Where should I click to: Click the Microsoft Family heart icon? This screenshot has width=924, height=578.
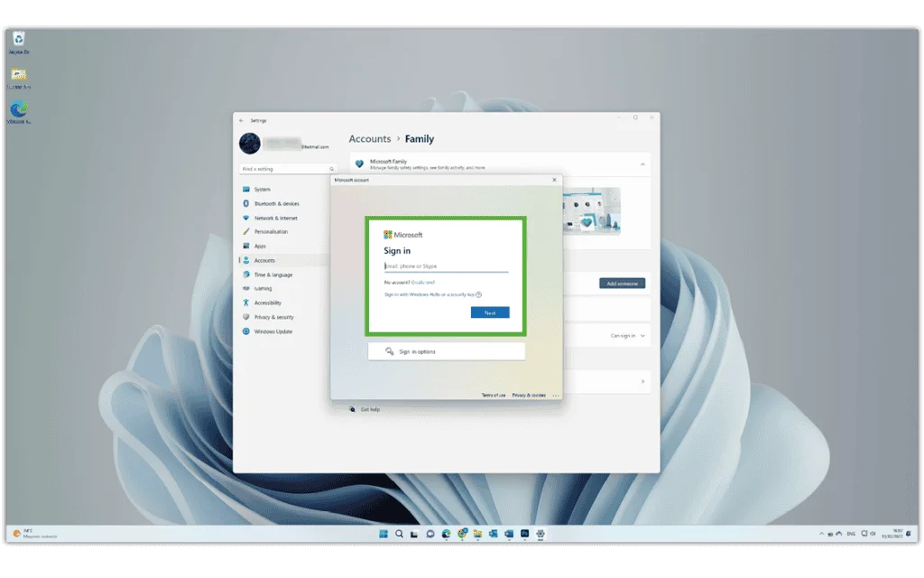click(359, 164)
